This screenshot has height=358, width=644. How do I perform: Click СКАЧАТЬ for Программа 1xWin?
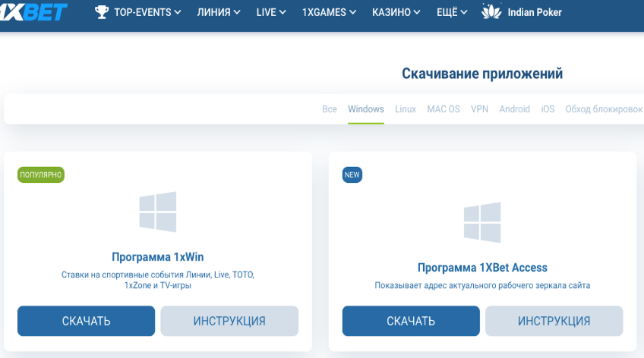(x=87, y=321)
